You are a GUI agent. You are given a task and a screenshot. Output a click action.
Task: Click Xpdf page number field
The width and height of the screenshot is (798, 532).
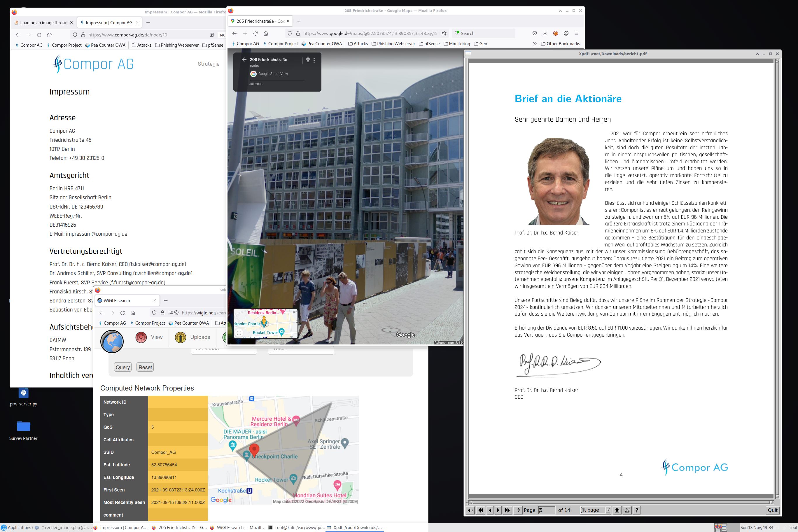coord(547,510)
